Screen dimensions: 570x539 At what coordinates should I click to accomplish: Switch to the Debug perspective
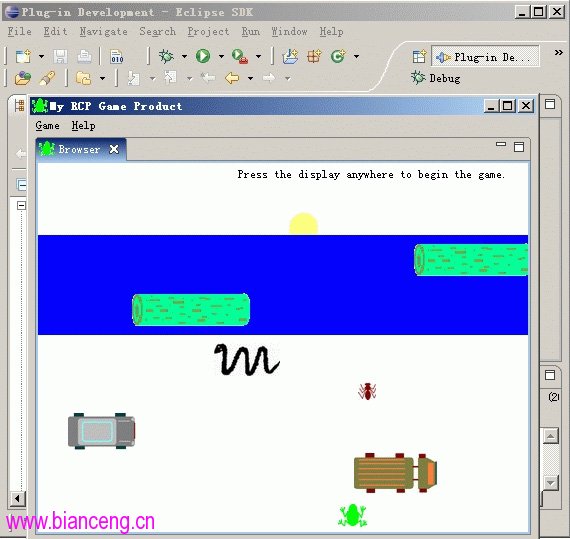click(x=436, y=78)
